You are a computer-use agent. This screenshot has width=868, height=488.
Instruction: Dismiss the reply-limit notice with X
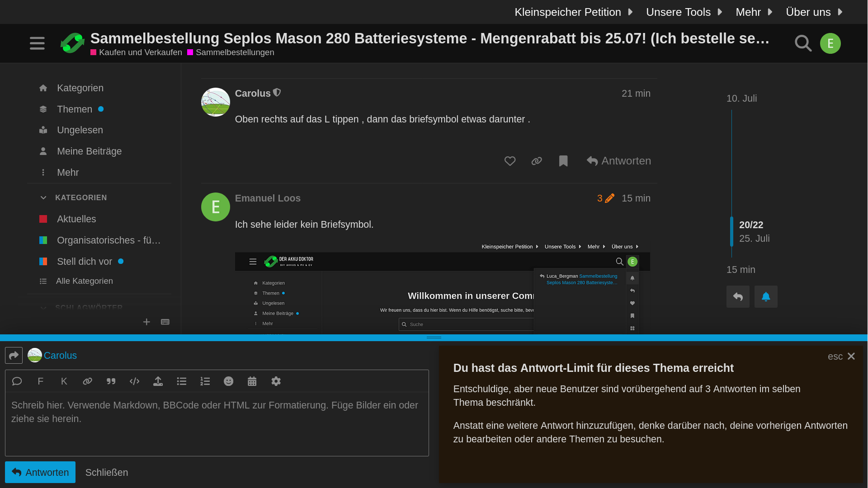coord(851,357)
